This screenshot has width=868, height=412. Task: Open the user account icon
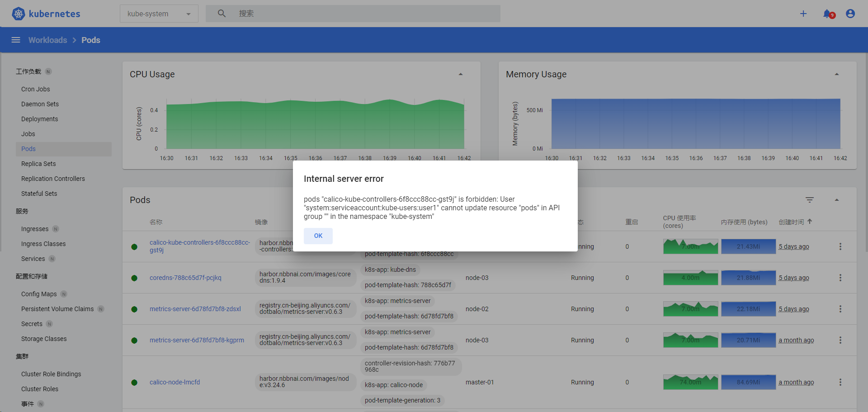[850, 14]
